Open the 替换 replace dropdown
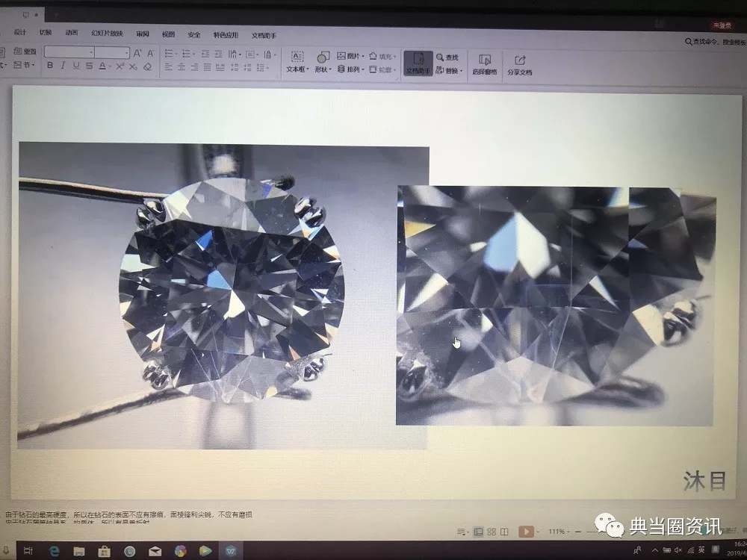The width and height of the screenshot is (747, 560). (449, 71)
